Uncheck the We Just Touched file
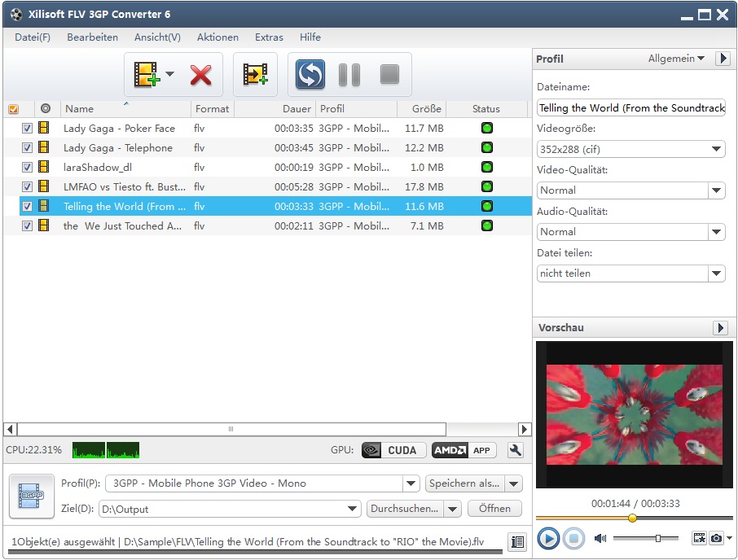 pyautogui.click(x=28, y=225)
